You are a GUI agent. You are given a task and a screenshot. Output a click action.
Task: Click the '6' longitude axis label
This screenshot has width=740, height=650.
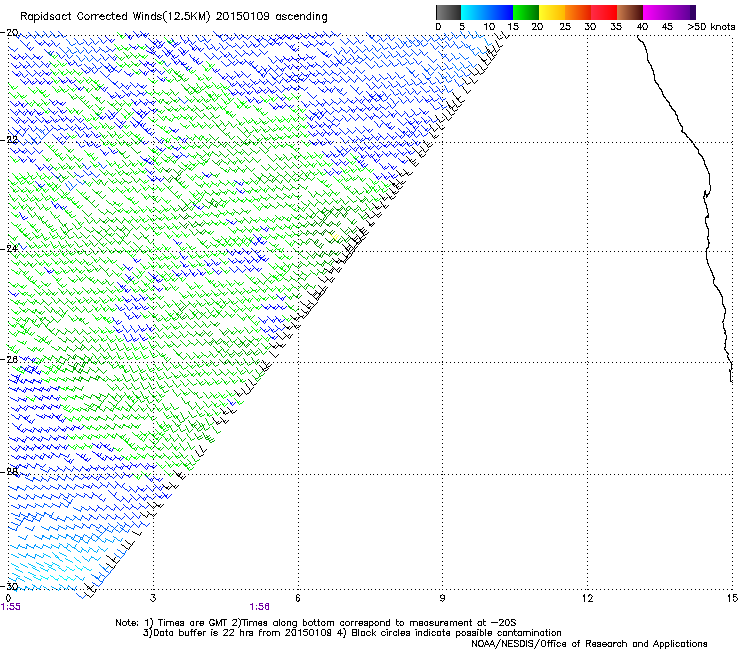298,598
